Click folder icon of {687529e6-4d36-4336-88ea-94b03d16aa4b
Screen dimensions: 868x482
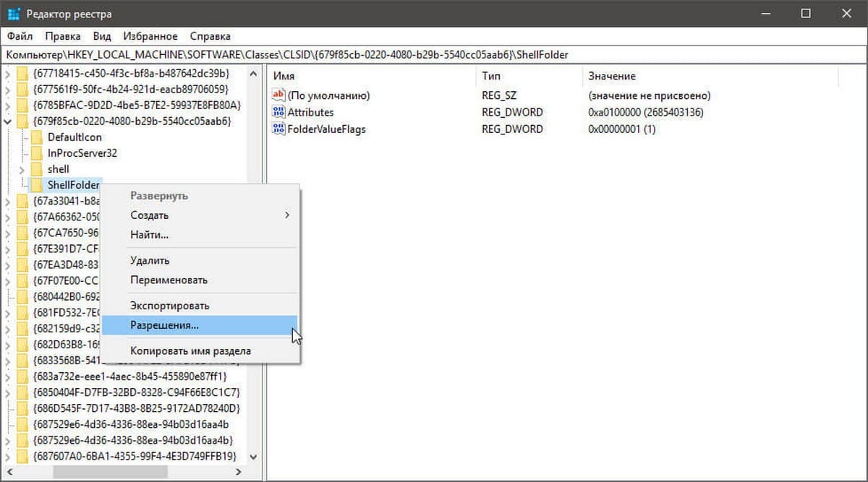[x=22, y=423]
